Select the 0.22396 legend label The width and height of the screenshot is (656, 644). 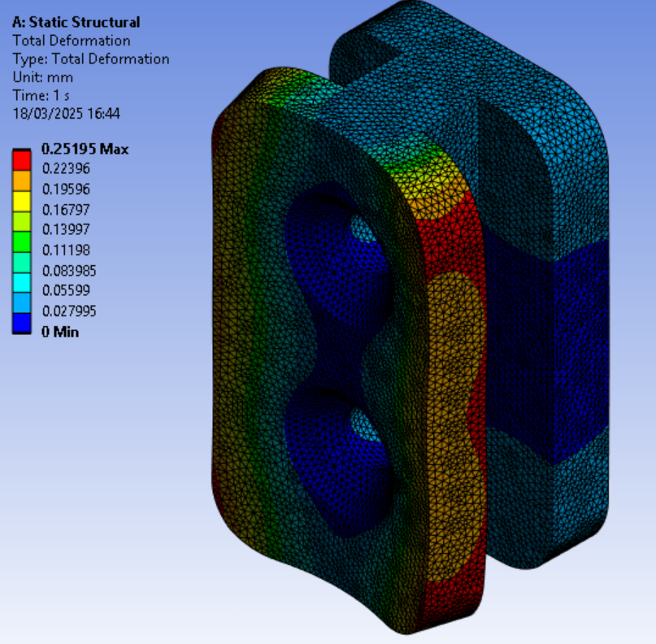pyautogui.click(x=66, y=169)
